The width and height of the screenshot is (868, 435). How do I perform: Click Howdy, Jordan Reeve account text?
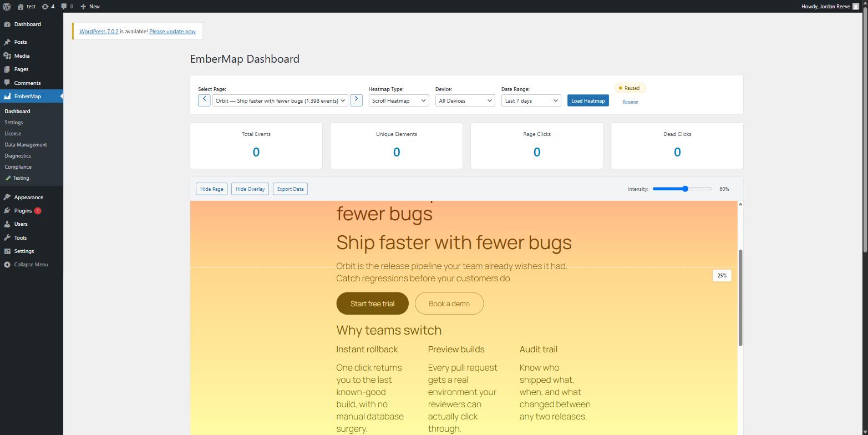[x=826, y=7]
